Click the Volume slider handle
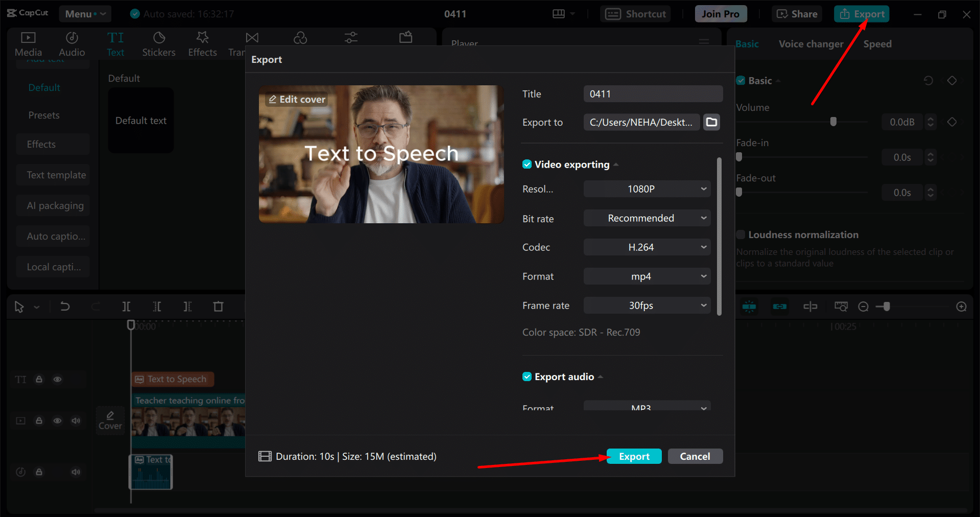Screen dimensions: 980x517 coord(833,122)
